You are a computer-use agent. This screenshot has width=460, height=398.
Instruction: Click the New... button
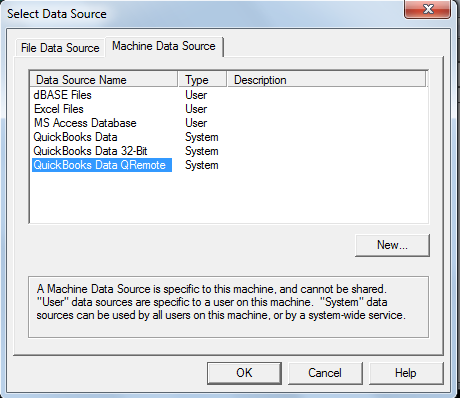pyautogui.click(x=392, y=245)
